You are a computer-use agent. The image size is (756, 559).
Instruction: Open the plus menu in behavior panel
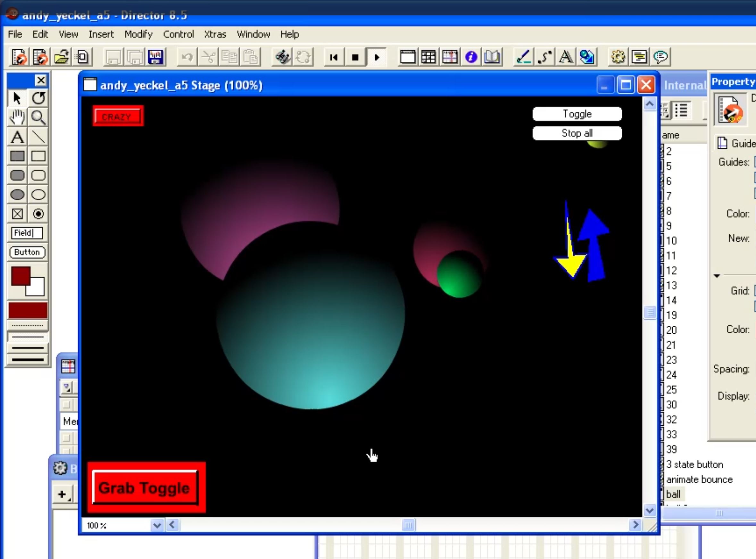click(62, 494)
